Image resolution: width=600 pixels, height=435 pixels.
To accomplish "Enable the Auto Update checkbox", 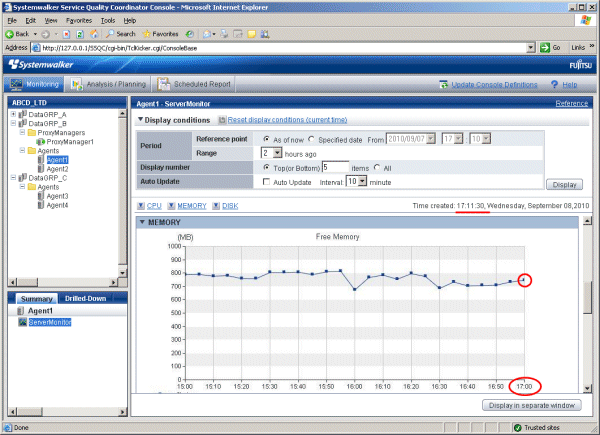I will tap(266, 182).
